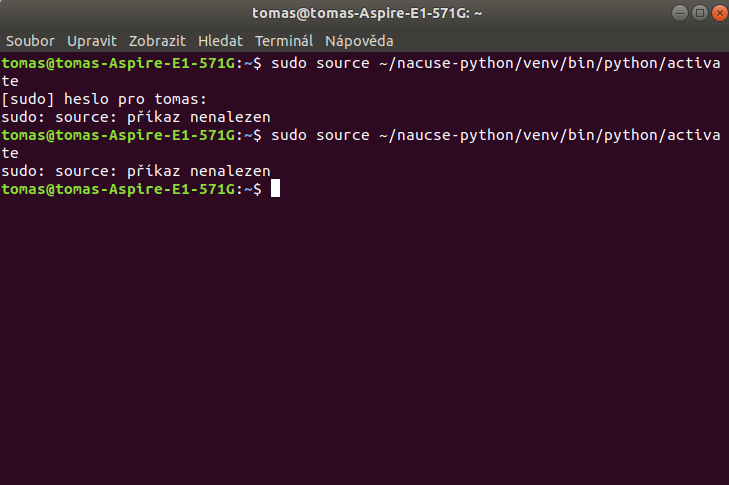Open the Terminál menu

[284, 41]
